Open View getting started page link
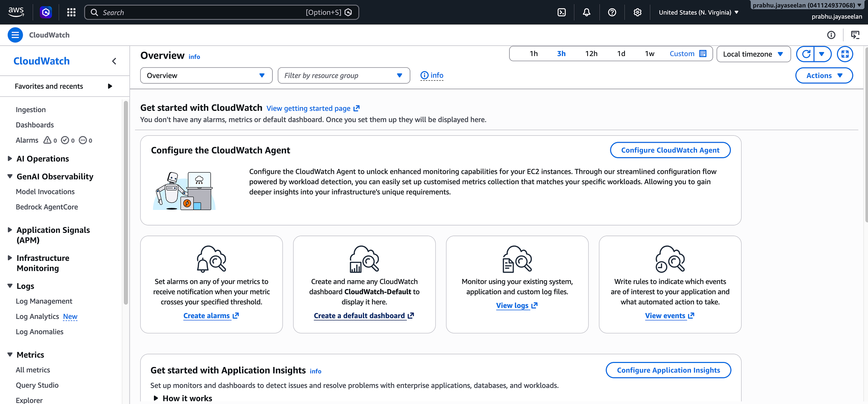The width and height of the screenshot is (868, 404). [313, 108]
